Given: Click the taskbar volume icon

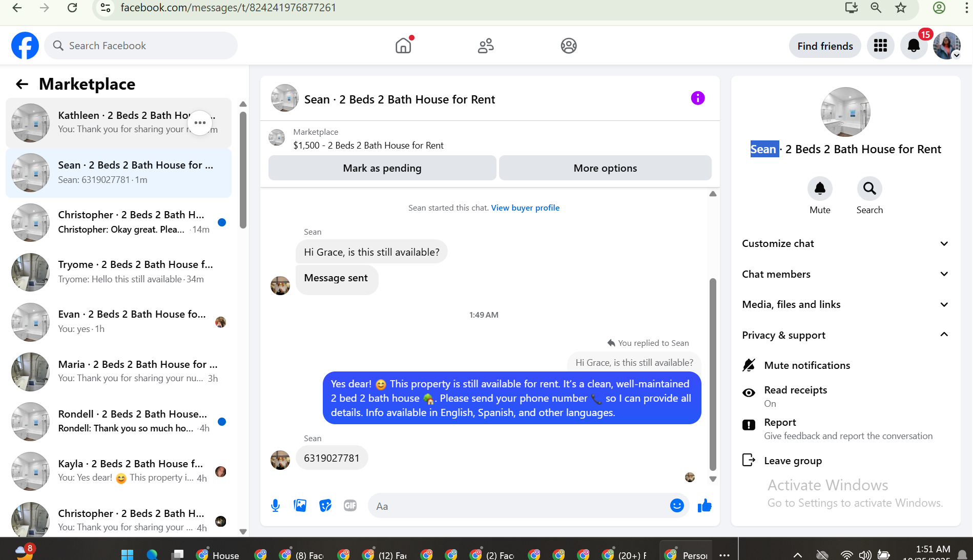Looking at the screenshot, I should click(865, 555).
